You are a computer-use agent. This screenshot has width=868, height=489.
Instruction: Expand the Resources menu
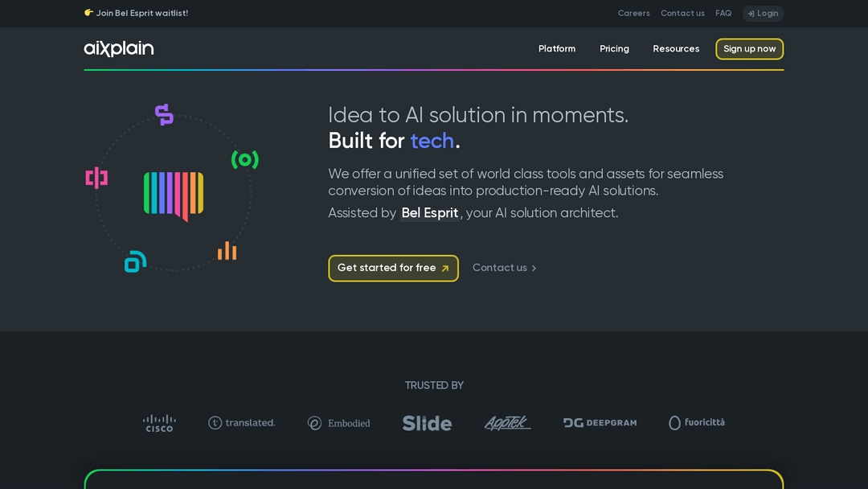676,49
